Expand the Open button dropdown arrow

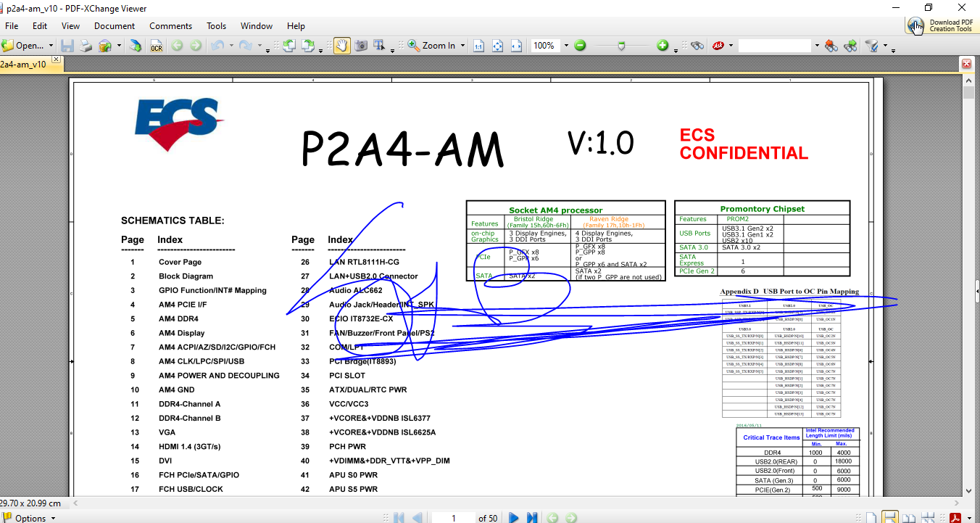pos(51,46)
